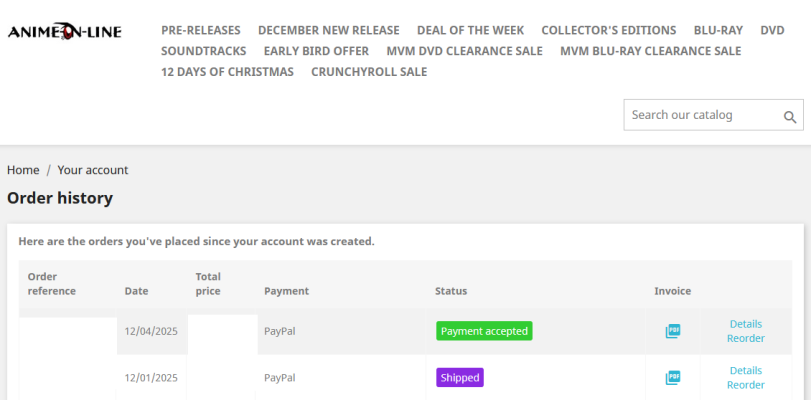This screenshot has height=400, width=811.
Task: Download PDF invoice for 12/01/2025 order
Action: pyautogui.click(x=673, y=378)
